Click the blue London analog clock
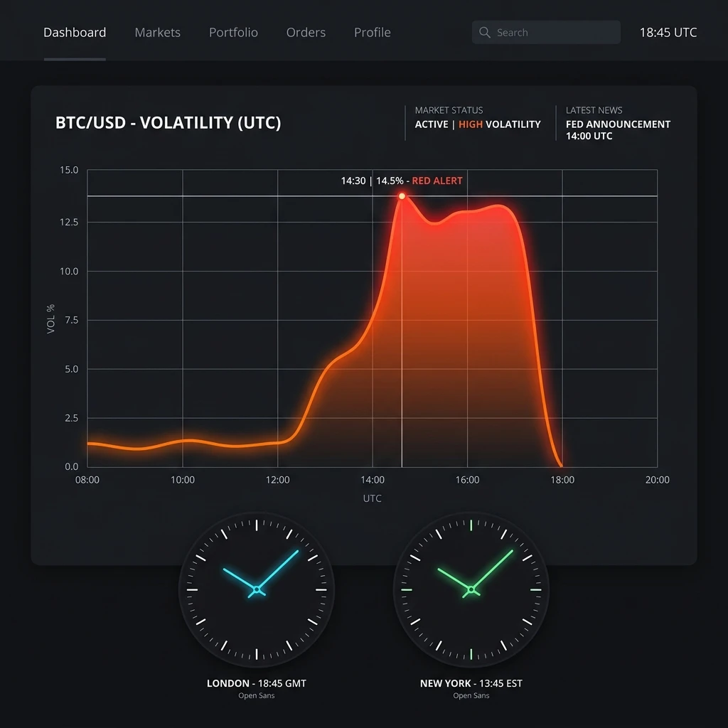Image resolution: width=728 pixels, height=728 pixels. [257, 589]
